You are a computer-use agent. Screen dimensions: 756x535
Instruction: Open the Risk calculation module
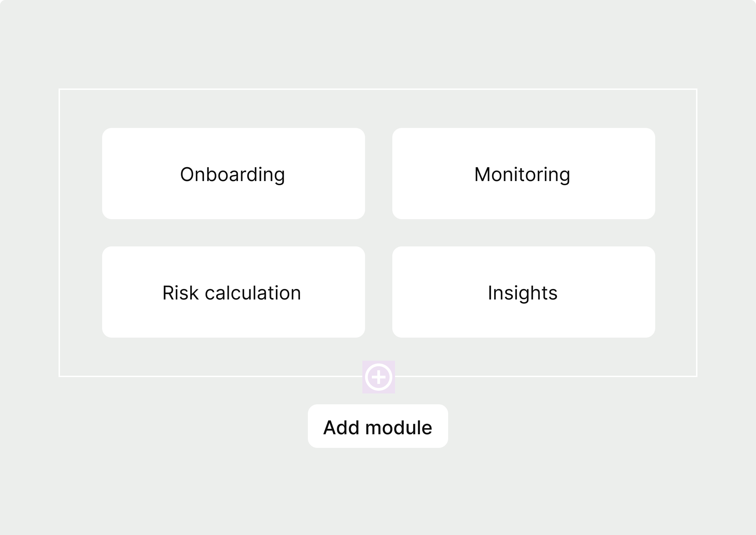click(234, 292)
